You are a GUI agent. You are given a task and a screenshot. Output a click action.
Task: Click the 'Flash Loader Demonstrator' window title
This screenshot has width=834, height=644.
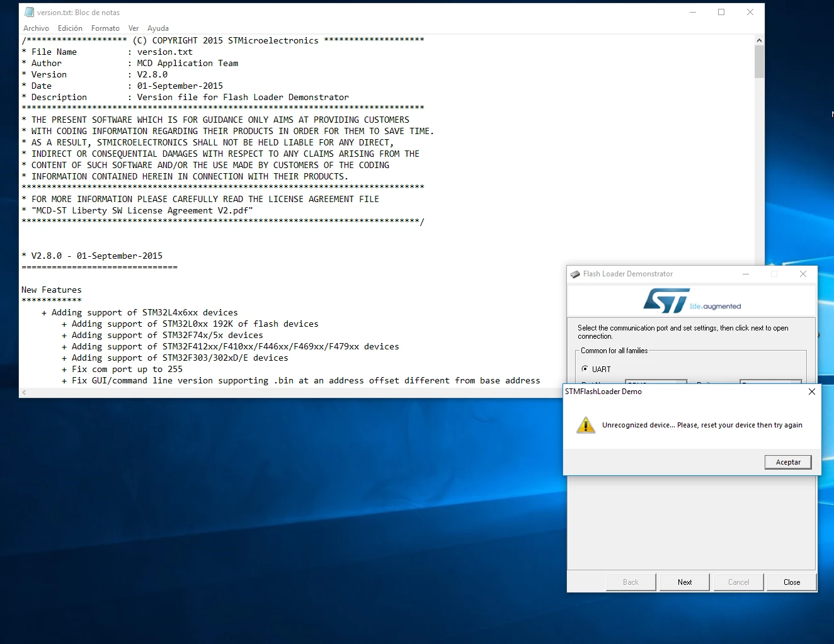pos(628,274)
